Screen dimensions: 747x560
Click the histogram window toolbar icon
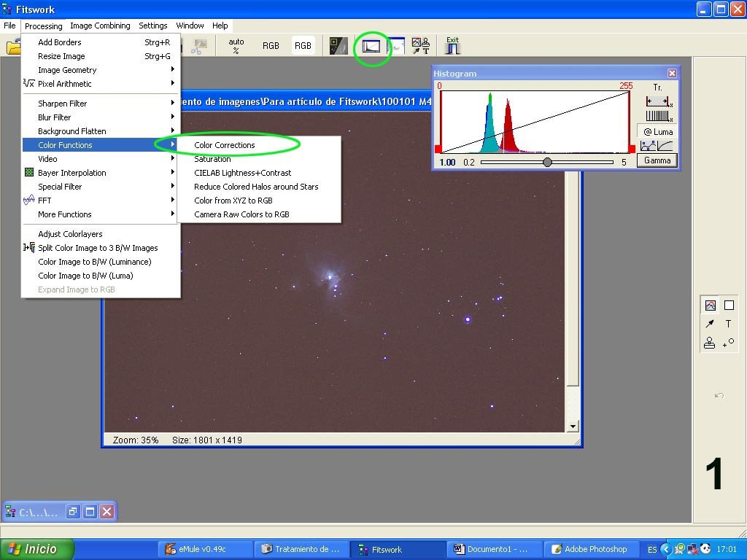pos(372,46)
